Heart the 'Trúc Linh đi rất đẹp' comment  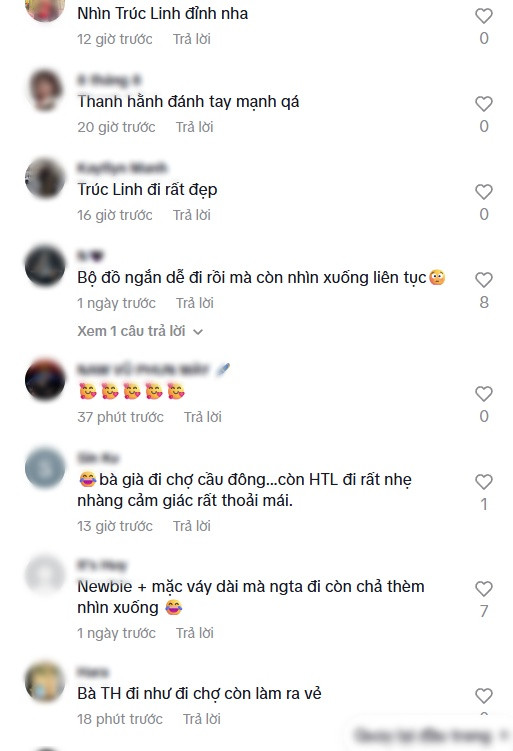484,192
